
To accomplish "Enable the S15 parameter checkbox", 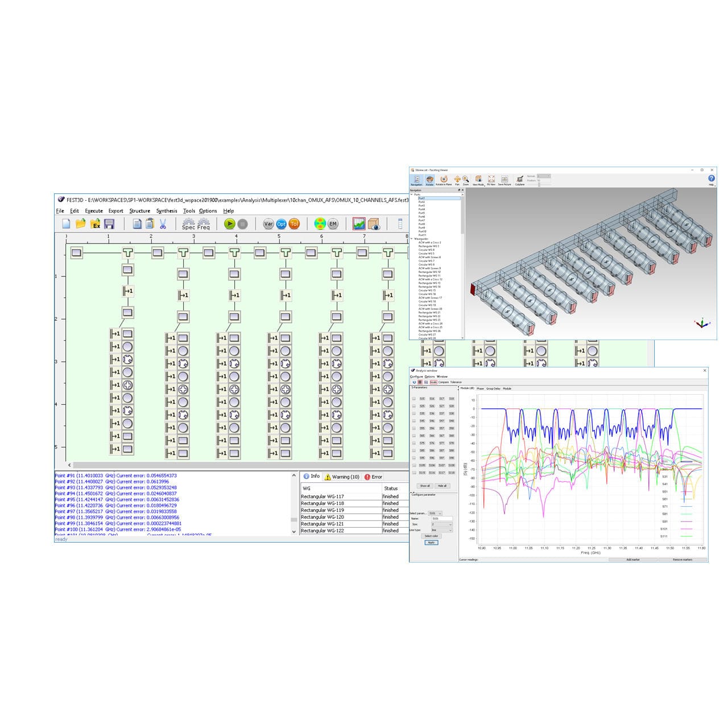I will click(x=413, y=398).
